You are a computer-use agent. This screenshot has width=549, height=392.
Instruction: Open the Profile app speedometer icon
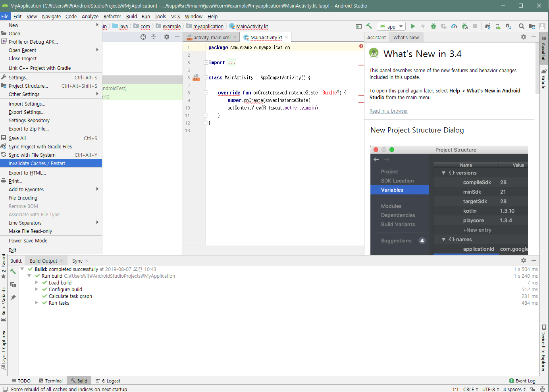click(x=454, y=26)
